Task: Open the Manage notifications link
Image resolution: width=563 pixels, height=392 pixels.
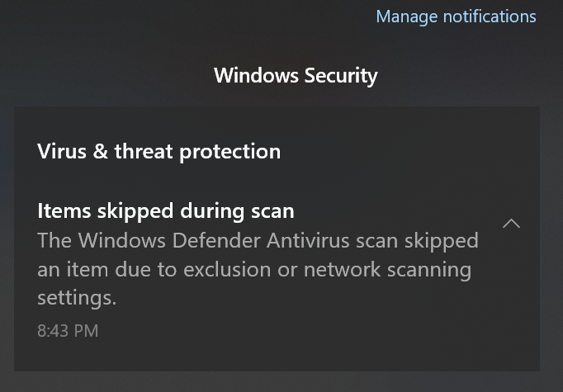Action: [x=456, y=17]
